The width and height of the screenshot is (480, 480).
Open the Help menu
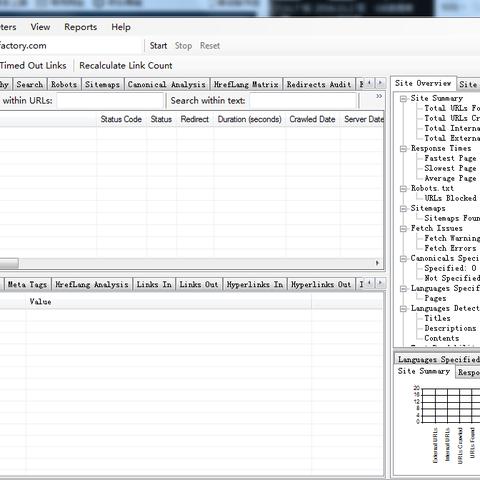coord(121,27)
